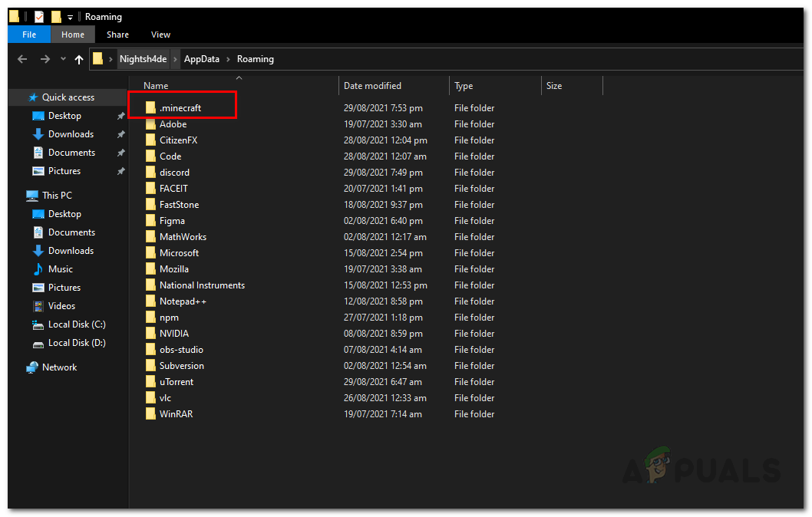Select the Mozilla folder icon
Screen dimensions: 812x517
(x=150, y=269)
